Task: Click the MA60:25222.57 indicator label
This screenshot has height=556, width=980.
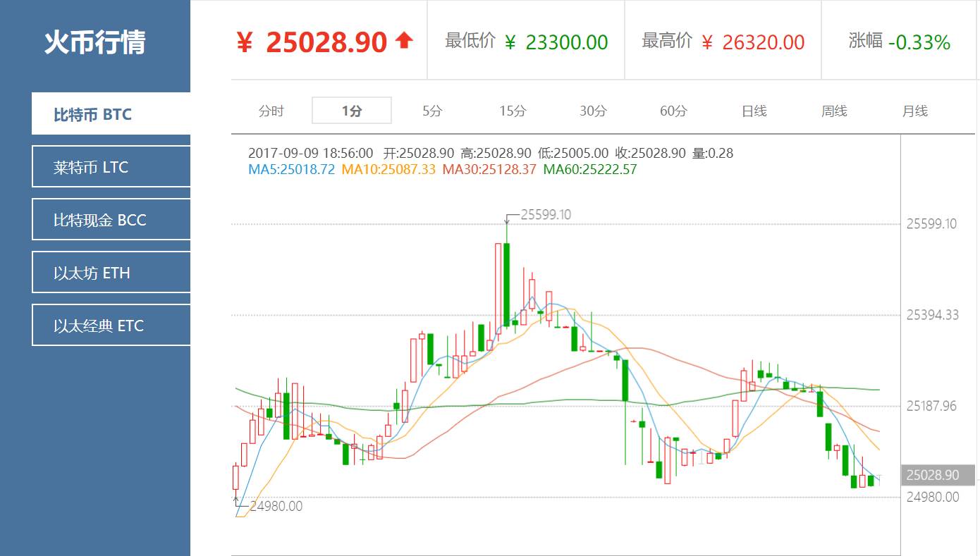Action: pyautogui.click(x=590, y=169)
